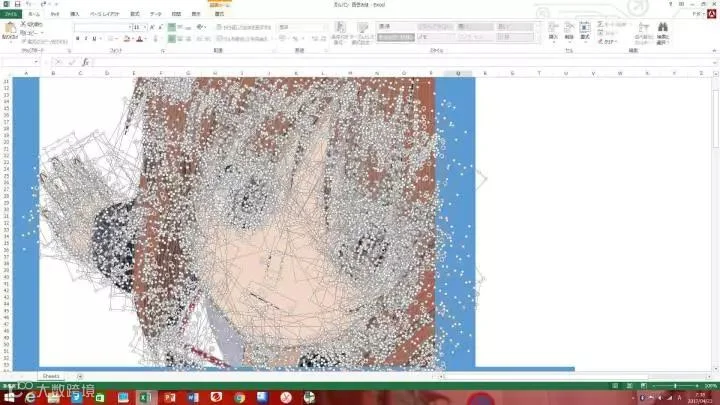This screenshot has width=720, height=405.
Task: Select the highlighted cell style in gallery
Action: 396,37
